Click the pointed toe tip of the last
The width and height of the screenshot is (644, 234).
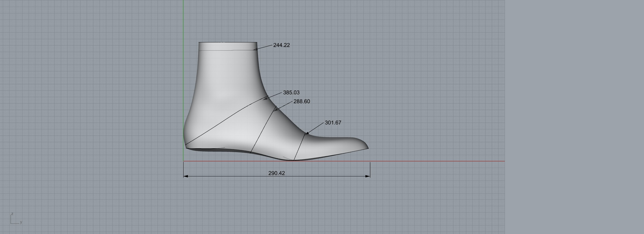[367, 148]
